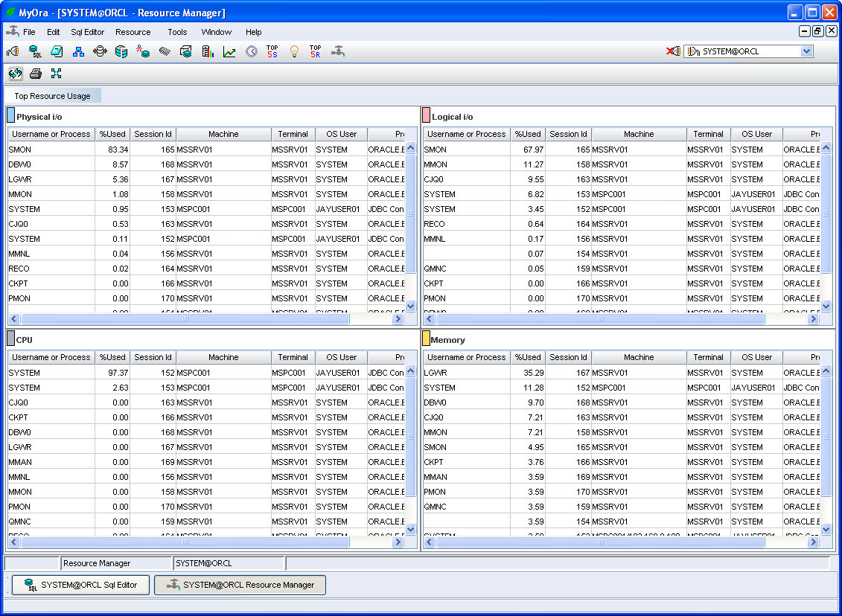This screenshot has width=842, height=616.
Task: Open the TOP 5S toolbar icon
Action: pos(272,51)
